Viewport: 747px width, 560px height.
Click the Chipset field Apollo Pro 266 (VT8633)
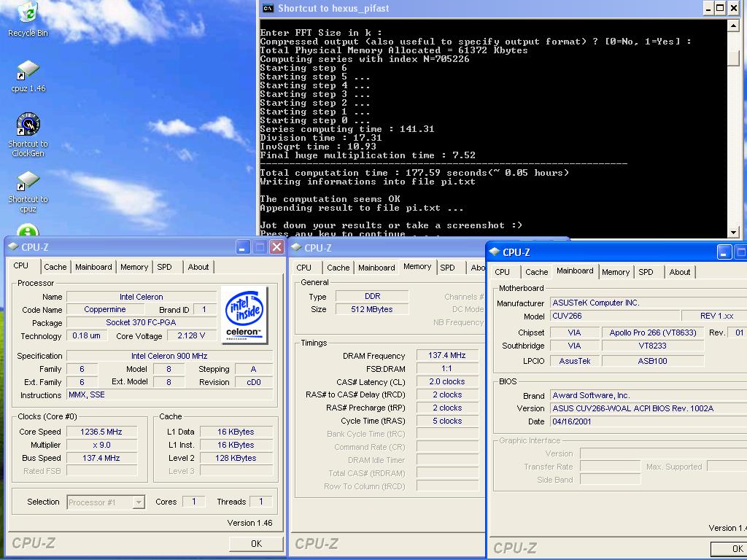coord(653,332)
